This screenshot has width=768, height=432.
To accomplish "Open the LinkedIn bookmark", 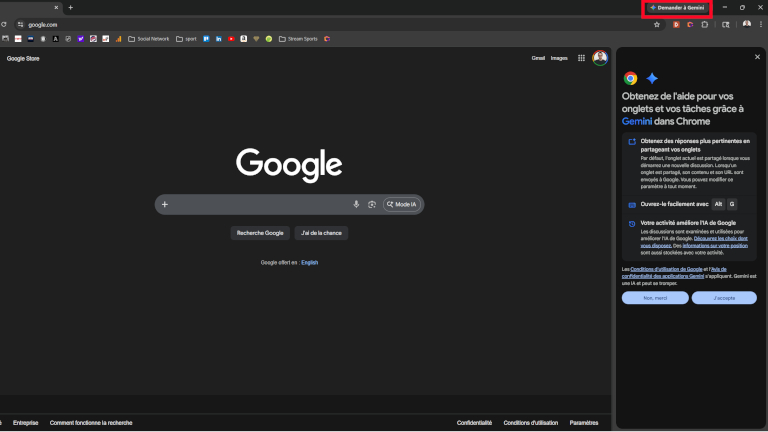I will point(218,39).
